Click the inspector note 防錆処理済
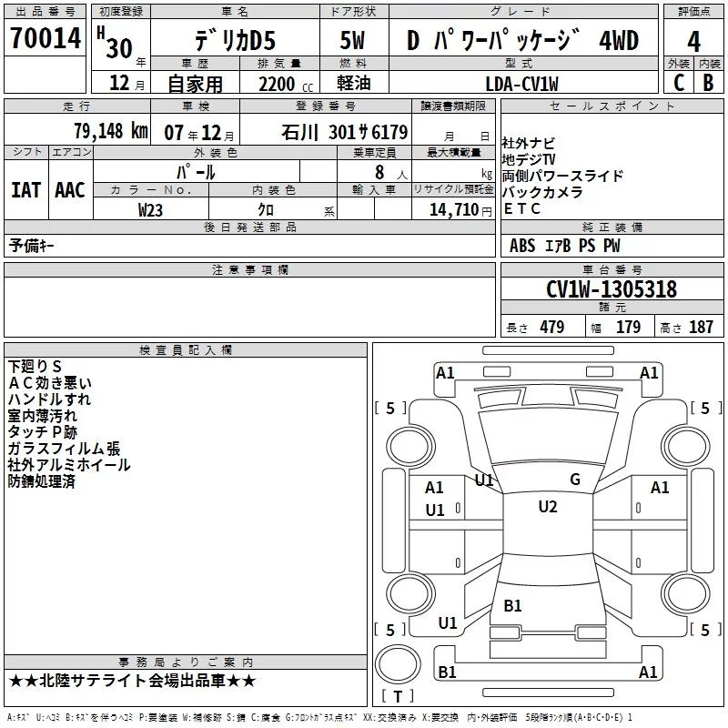This screenshot has height=728, width=728. [x=41, y=481]
